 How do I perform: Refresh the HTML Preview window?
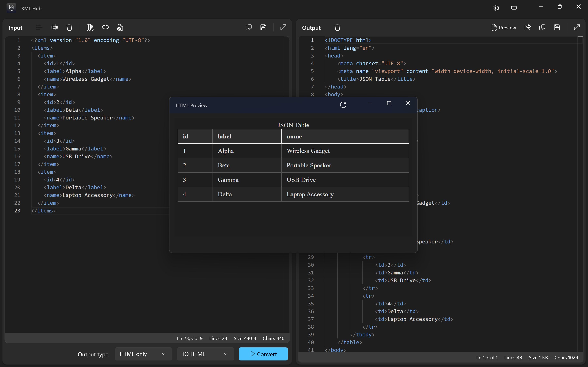[343, 105]
